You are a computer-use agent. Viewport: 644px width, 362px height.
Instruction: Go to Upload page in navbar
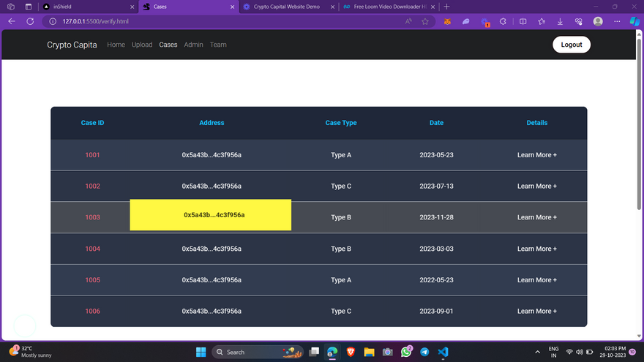click(142, 45)
